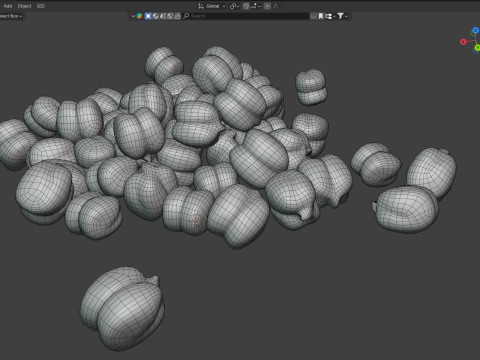Click the fourth gray mode icon
Image resolution: width=480 pixels, height=360 pixels.
[x=170, y=16]
